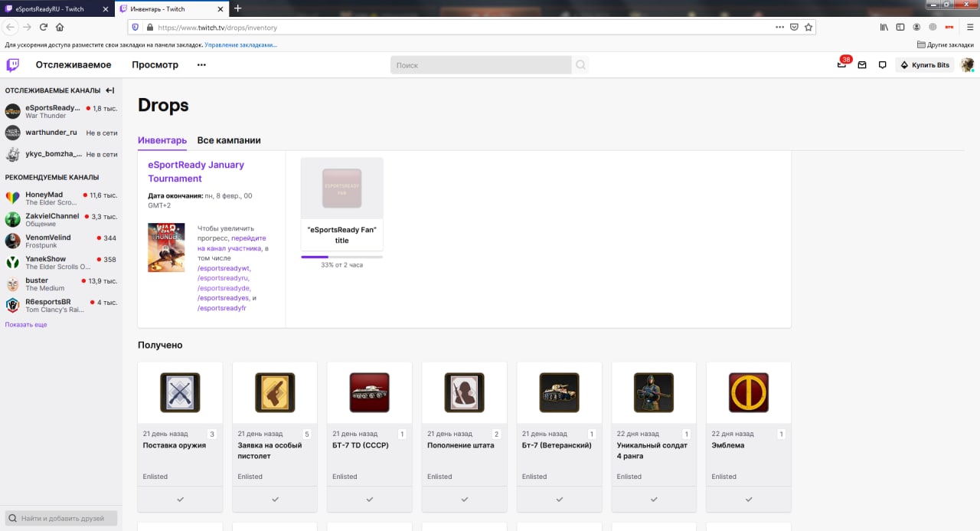
Task: Click the Найти и добавить друзей field
Action: (61, 519)
